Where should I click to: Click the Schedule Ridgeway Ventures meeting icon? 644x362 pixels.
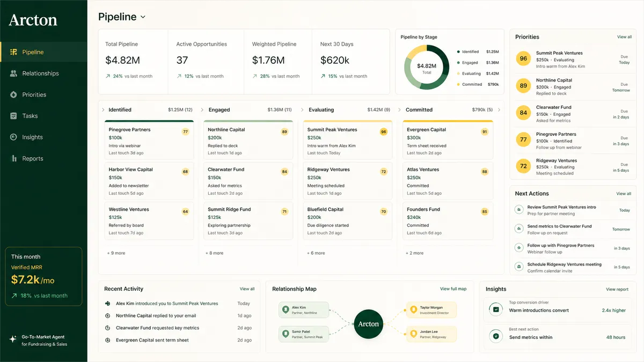[x=518, y=267]
